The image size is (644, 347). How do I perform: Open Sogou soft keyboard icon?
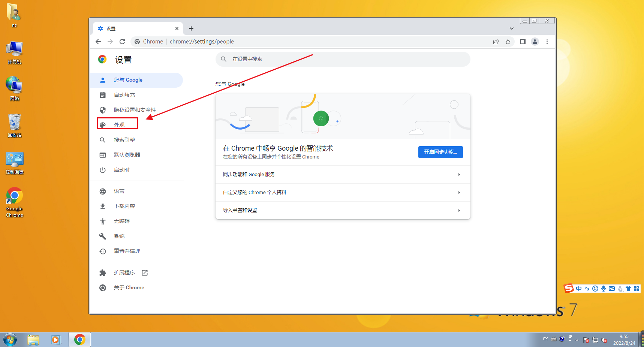612,289
